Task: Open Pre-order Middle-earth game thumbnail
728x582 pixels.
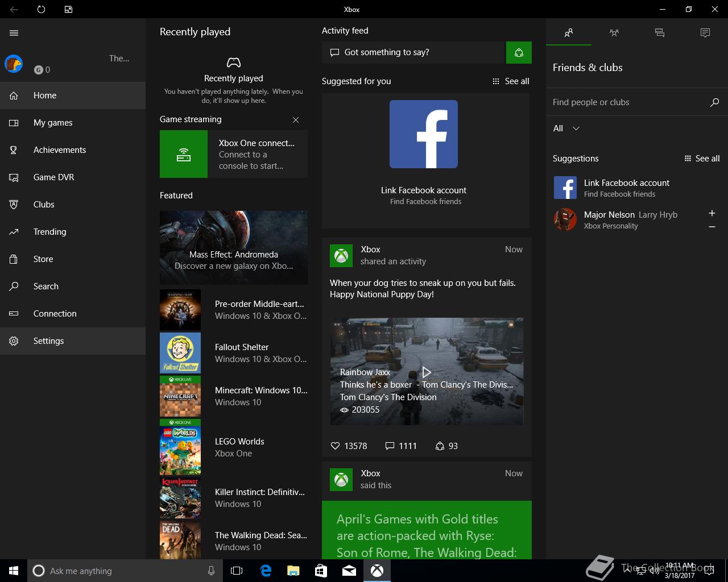Action: coord(180,310)
